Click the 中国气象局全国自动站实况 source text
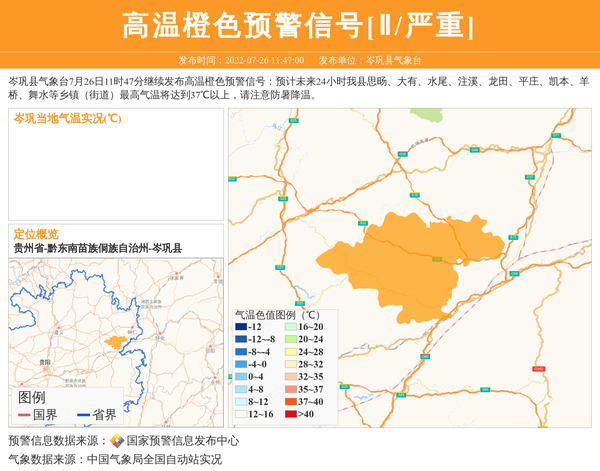The image size is (600, 471). tap(154, 459)
